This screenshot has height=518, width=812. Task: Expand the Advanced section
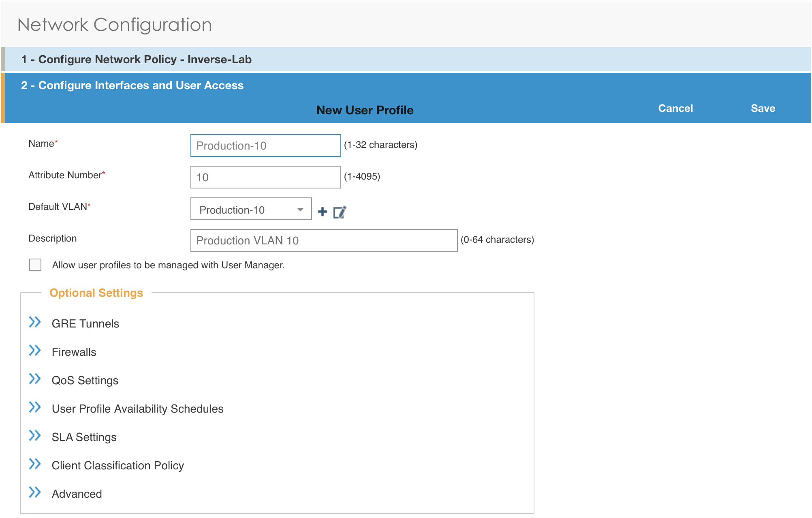pyautogui.click(x=35, y=492)
